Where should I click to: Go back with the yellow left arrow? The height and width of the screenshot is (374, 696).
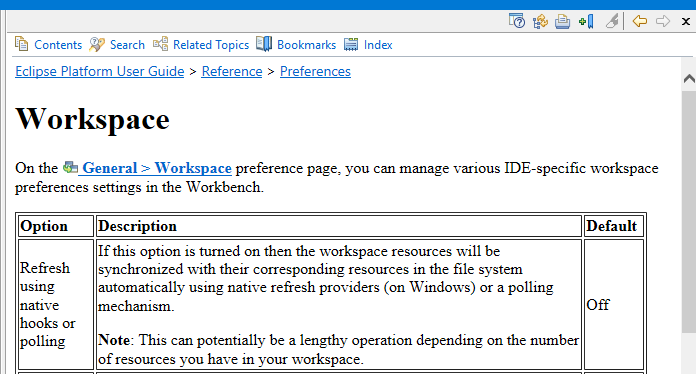tap(640, 21)
